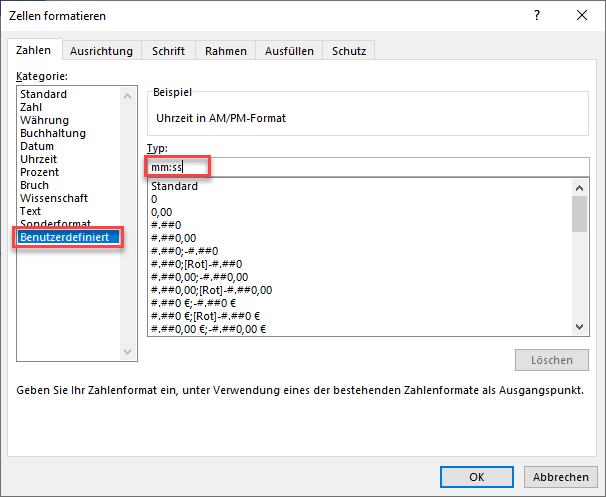Click the category list scroll down arrow
This screenshot has width=606, height=497.
pos(128,352)
